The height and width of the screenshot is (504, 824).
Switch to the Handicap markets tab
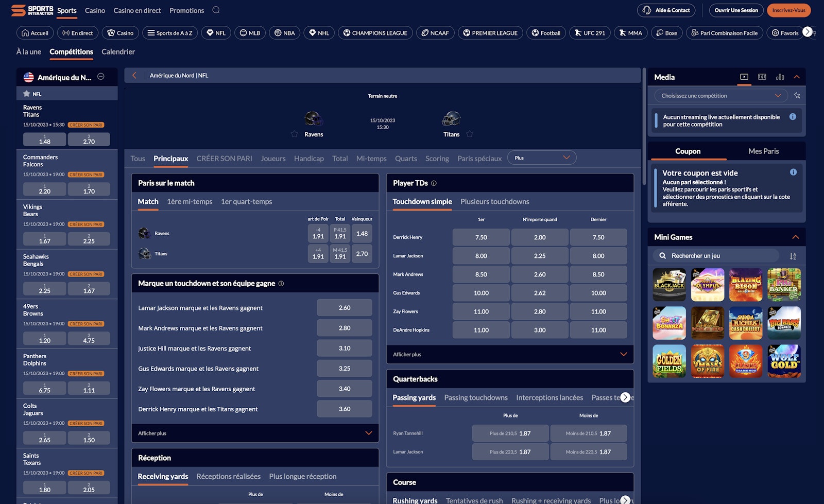(x=308, y=159)
